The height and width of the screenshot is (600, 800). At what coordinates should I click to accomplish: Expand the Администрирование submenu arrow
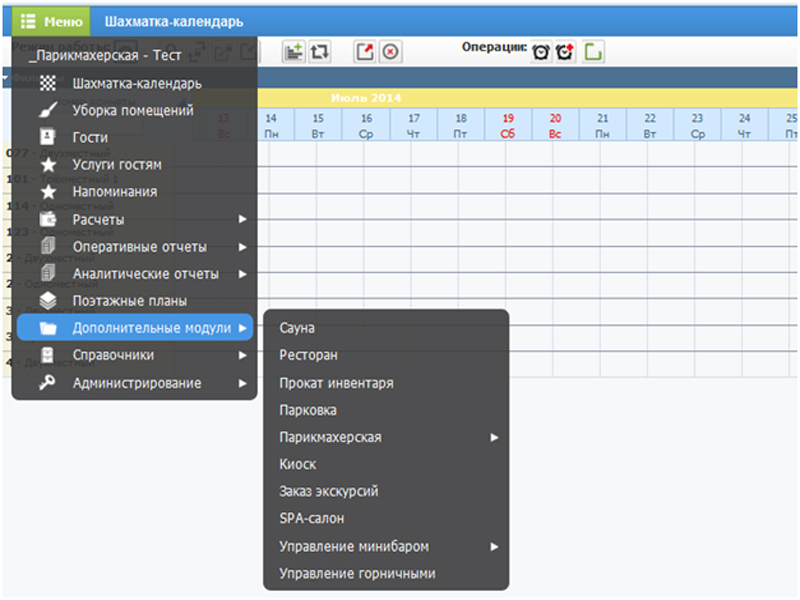pos(242,382)
